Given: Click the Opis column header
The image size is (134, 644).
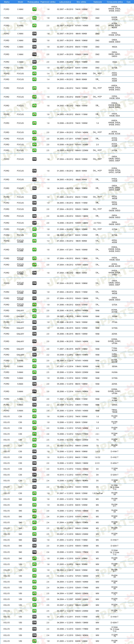Looking at the screenshot, I should point(129,2).
